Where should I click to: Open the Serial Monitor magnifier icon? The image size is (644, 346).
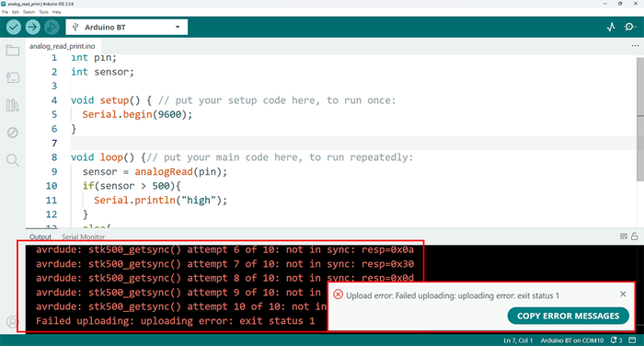(629, 27)
